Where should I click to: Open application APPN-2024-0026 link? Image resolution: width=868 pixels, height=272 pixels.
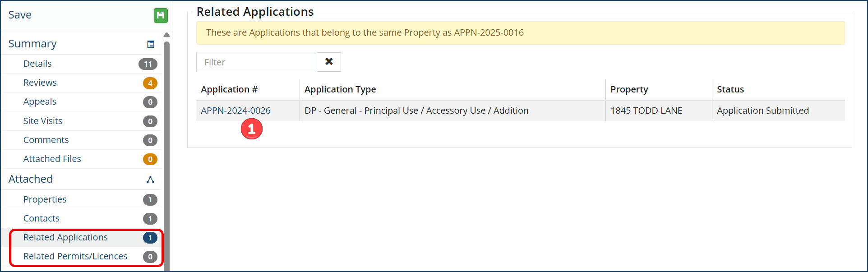(235, 111)
